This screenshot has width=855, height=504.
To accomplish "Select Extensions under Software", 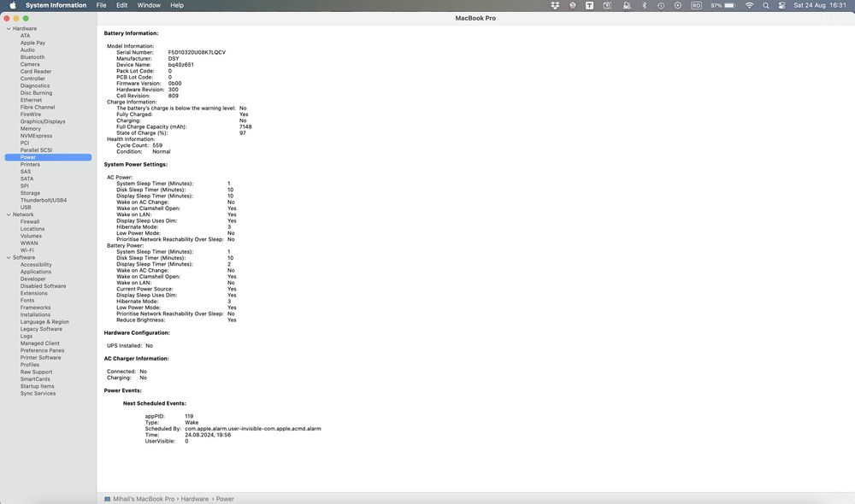I will point(34,293).
